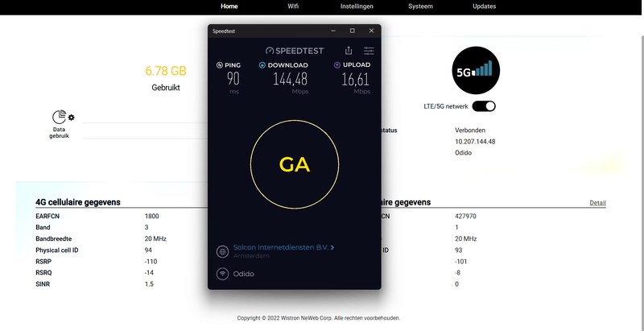Click the 5G cell ID value 93
Viewport: 644px width, 331px height.
(x=458, y=250)
